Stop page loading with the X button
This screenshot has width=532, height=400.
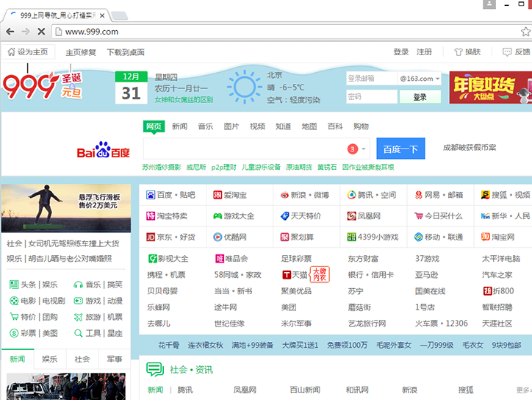click(x=41, y=32)
